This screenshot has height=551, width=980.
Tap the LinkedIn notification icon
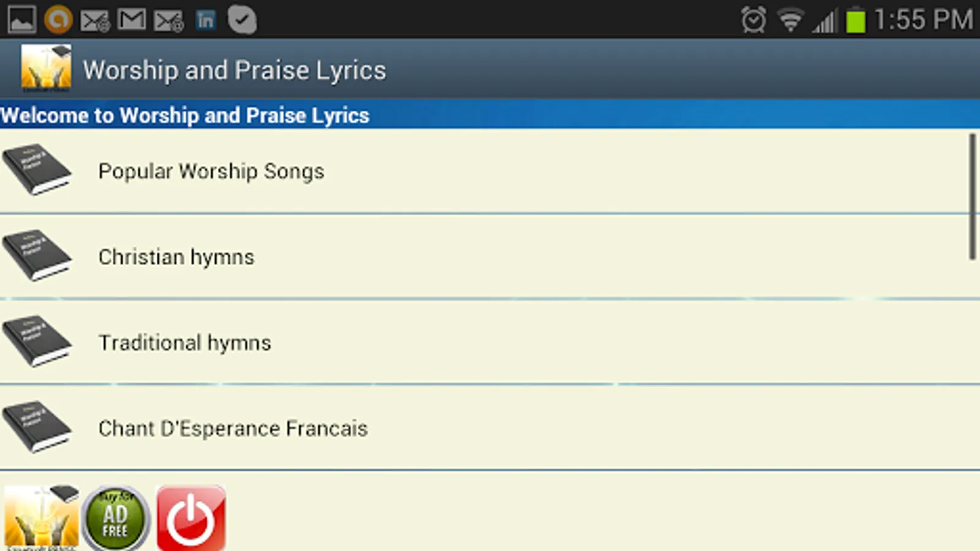(x=206, y=20)
